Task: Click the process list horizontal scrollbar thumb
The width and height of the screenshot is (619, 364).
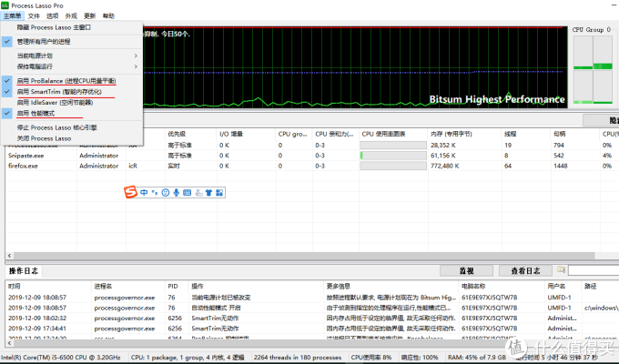Action: click(304, 256)
